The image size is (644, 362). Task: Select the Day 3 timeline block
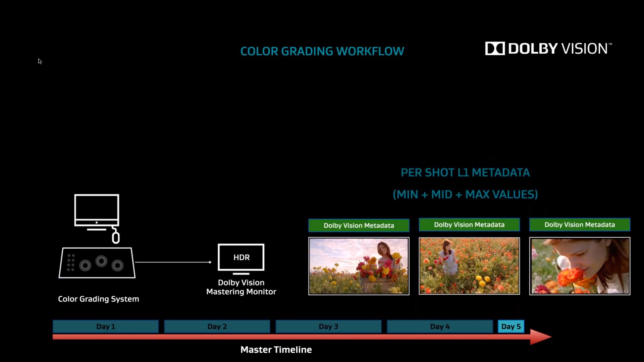328,326
